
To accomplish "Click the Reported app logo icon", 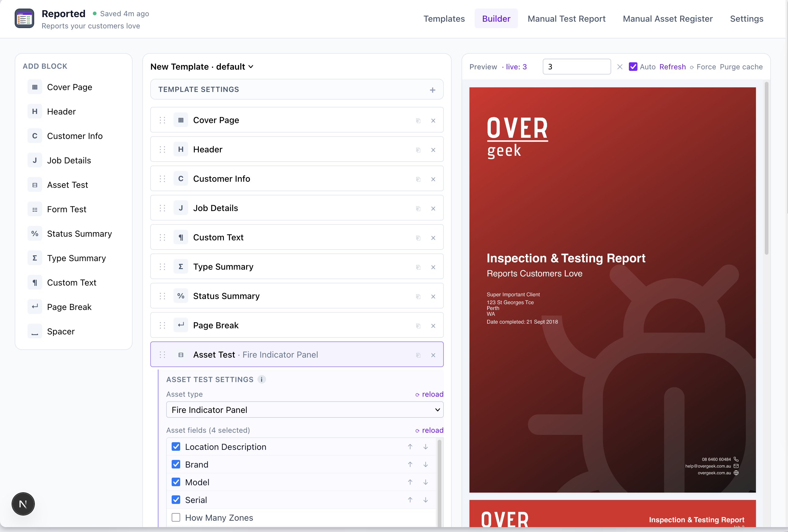I will (x=24, y=19).
